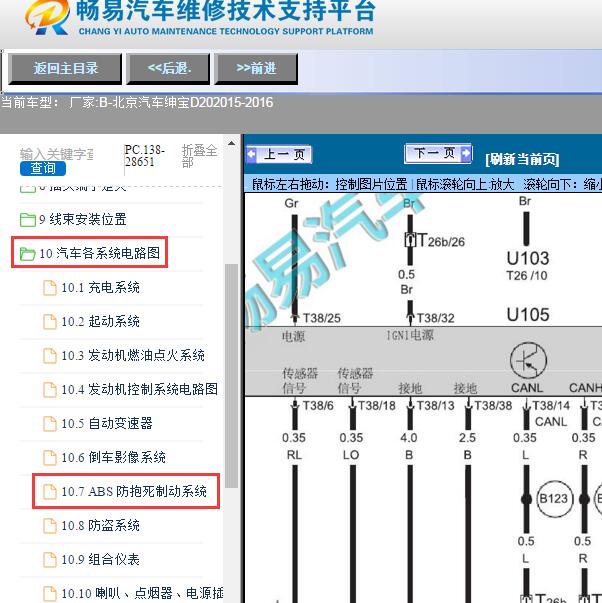The height and width of the screenshot is (603, 602).
Task: Click T26b/26 connector label
Action: click(441, 241)
